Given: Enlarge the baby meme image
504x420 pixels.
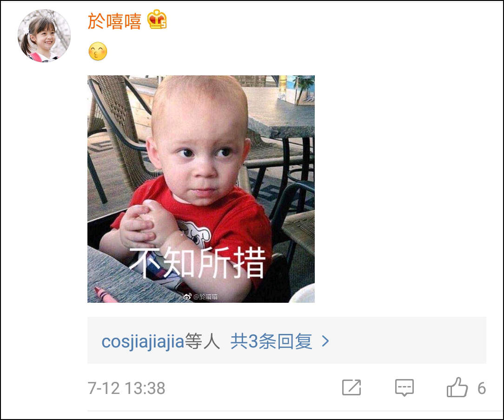Looking at the screenshot, I should pos(201,189).
